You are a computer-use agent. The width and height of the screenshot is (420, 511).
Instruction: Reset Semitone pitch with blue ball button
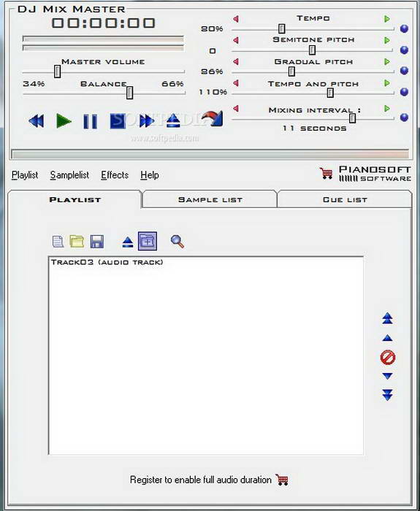coord(404,50)
